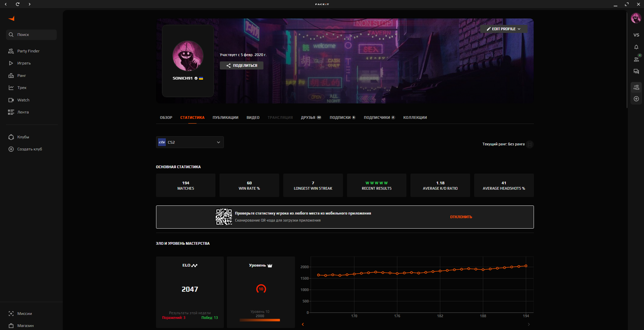Click the 194 MATCHES stat card
Screen dimensions: 644x330
tap(186, 185)
